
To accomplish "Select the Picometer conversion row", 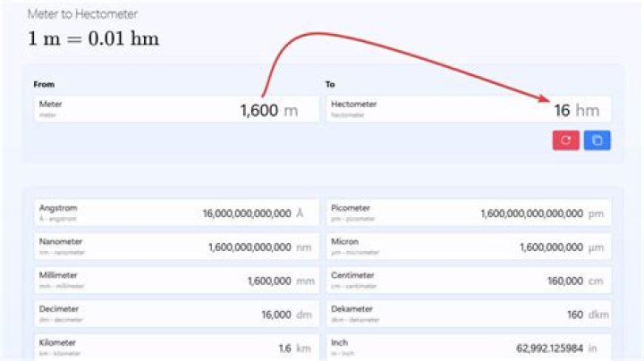I will pyautogui.click(x=468, y=213).
